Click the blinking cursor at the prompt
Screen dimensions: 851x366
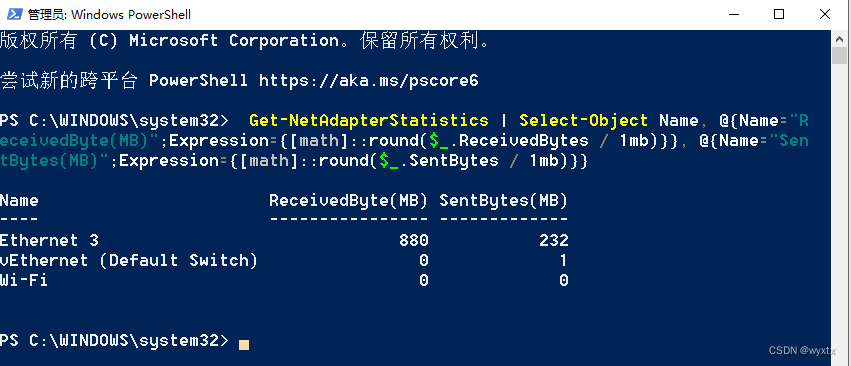pos(244,344)
